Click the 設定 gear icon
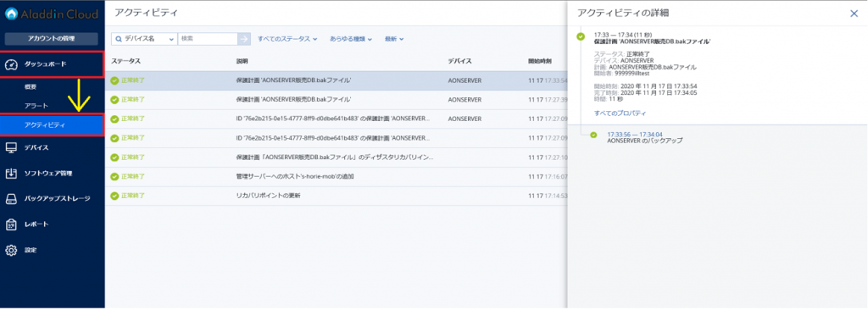868x310 pixels. pyautogui.click(x=12, y=250)
